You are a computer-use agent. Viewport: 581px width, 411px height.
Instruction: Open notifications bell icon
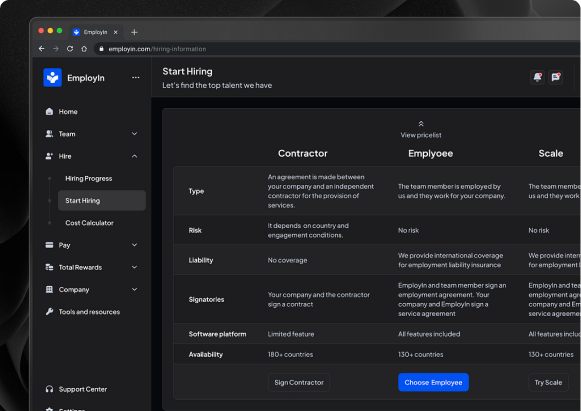pos(537,77)
